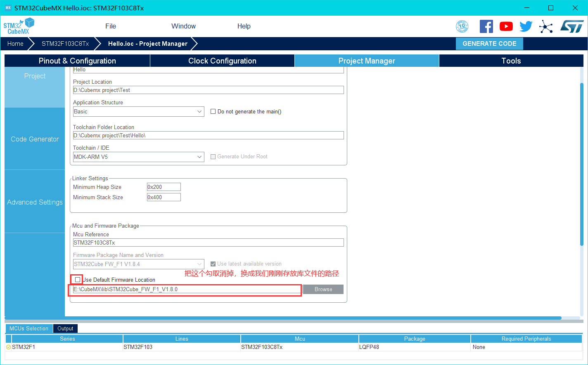Viewport: 588px width, 365px height.
Task: Click the Toolchain Folder Location field
Action: (x=209, y=135)
